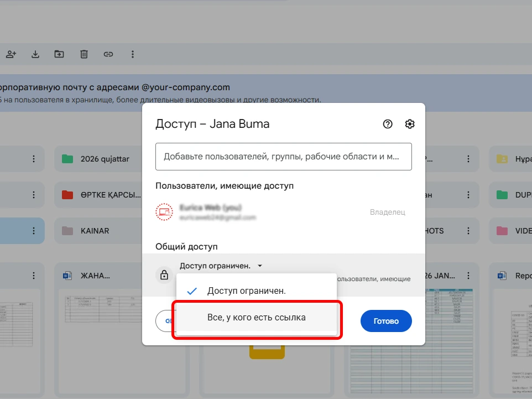Screen dimensions: 532x399
Task: Click the pink VIDE folder icon
Action: pos(502,231)
